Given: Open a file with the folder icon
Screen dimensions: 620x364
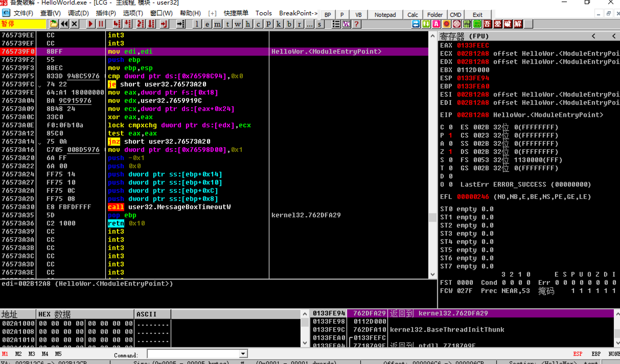Looking at the screenshot, I should pyautogui.click(x=54, y=24).
